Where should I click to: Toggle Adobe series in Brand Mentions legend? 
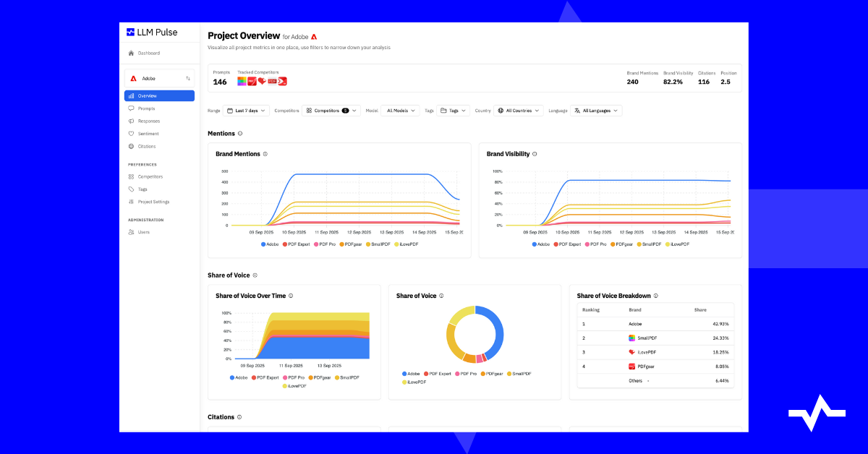point(270,244)
